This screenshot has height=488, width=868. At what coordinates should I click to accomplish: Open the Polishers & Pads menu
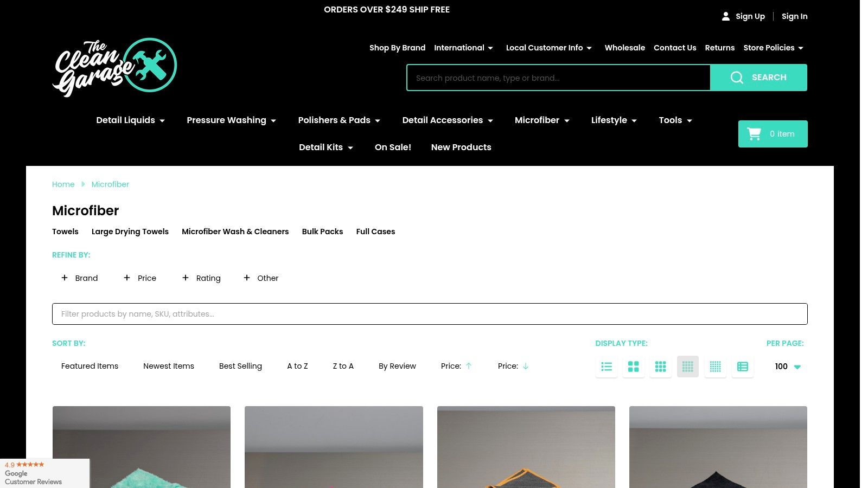pos(340,120)
